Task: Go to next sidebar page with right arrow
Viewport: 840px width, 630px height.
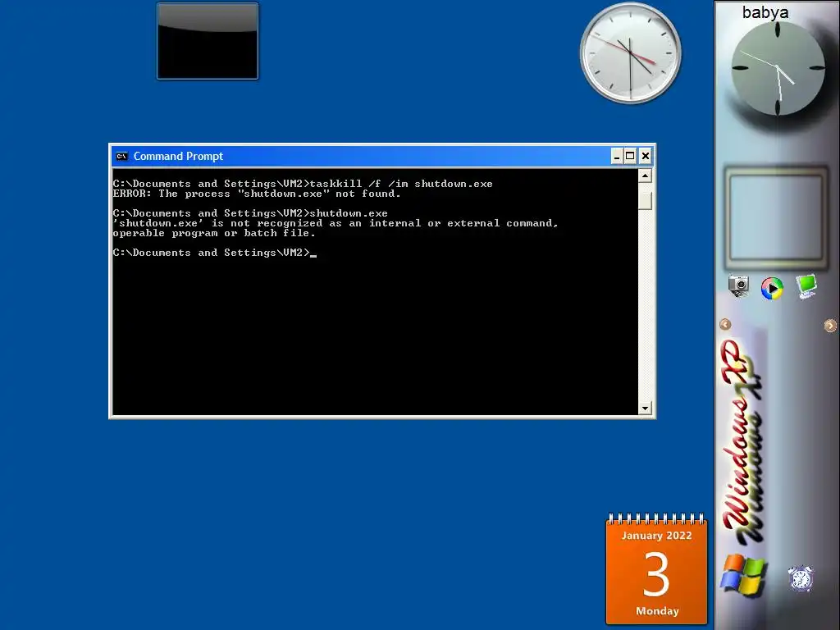Action: (830, 325)
